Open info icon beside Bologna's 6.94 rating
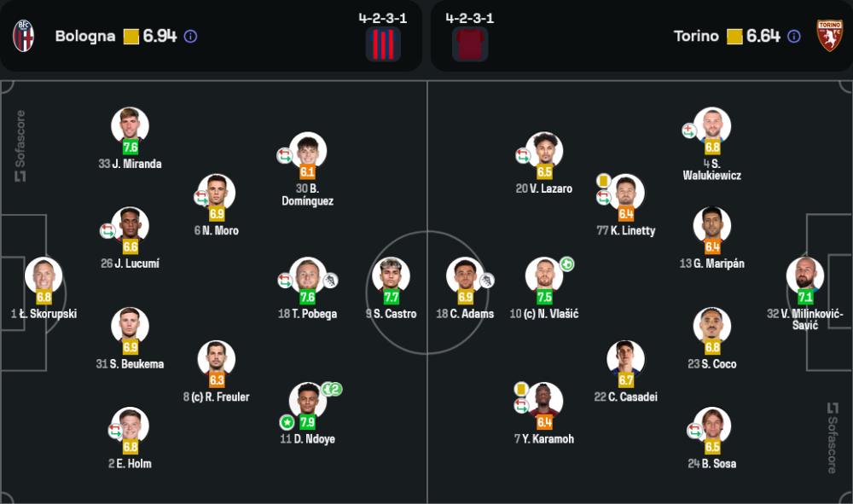The image size is (853, 504). click(191, 37)
